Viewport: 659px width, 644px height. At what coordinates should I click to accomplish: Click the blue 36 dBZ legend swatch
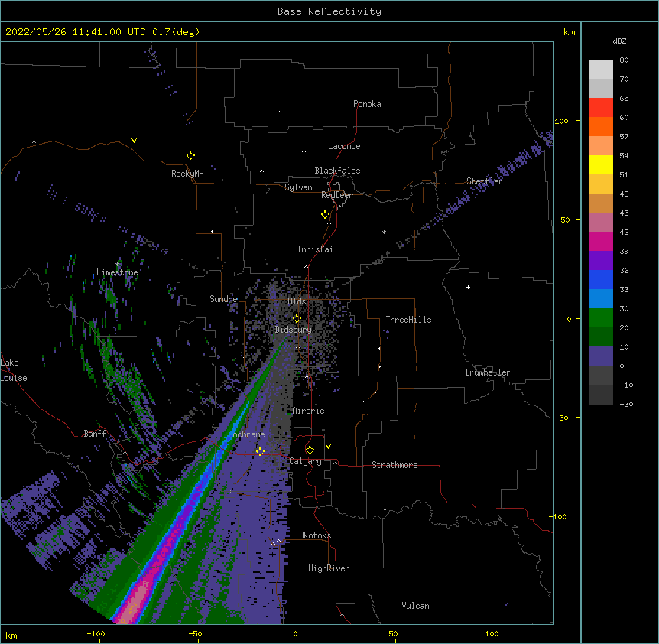(x=601, y=279)
